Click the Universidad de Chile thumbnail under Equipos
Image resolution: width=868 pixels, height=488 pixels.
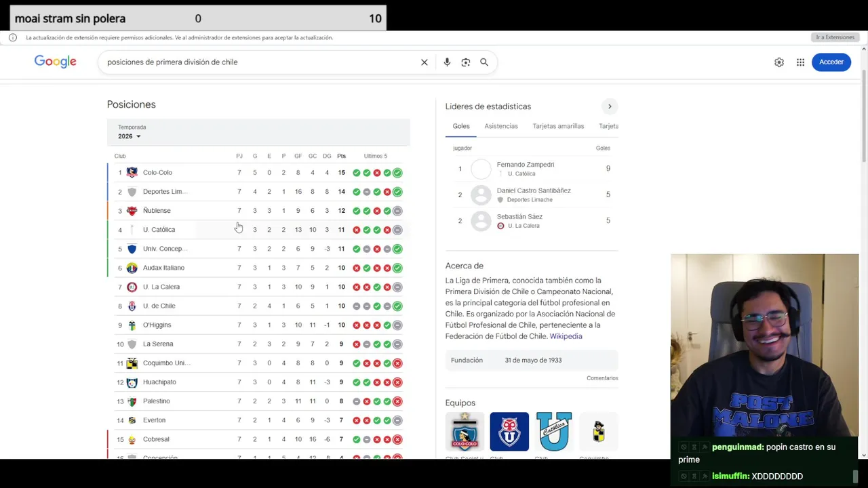509,432
